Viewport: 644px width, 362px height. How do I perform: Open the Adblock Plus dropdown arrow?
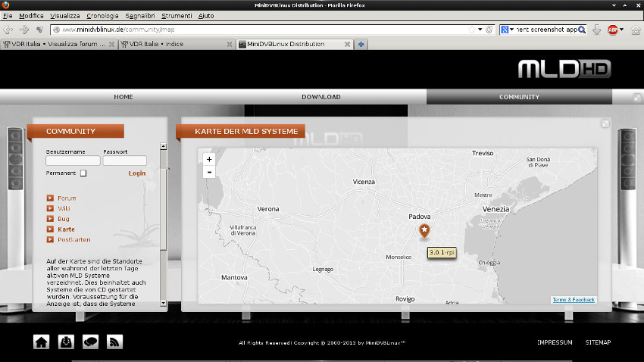click(x=621, y=30)
